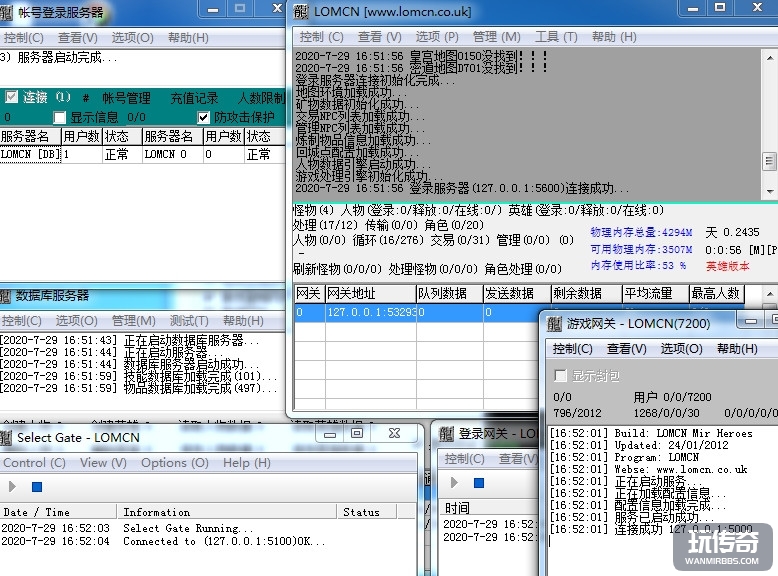The image size is (778, 576).
Task: Click the Select Gate window title icon
Action: [5, 438]
